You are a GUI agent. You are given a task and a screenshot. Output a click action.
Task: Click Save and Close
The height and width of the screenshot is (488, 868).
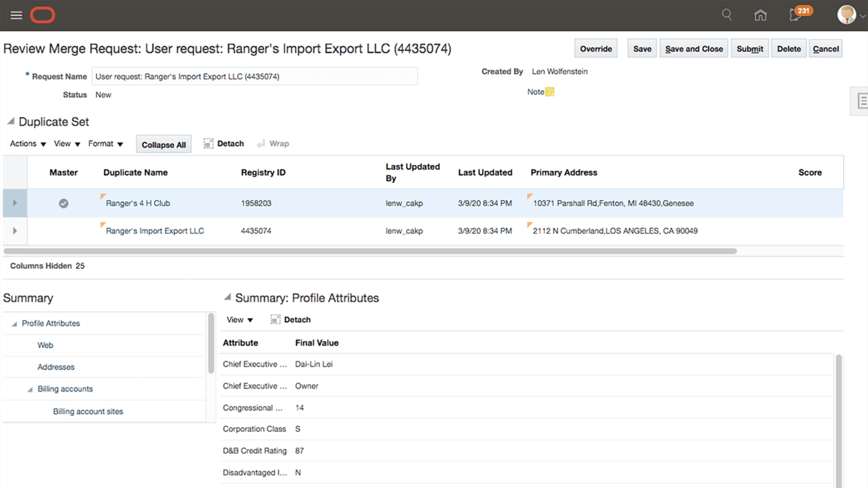pos(694,49)
